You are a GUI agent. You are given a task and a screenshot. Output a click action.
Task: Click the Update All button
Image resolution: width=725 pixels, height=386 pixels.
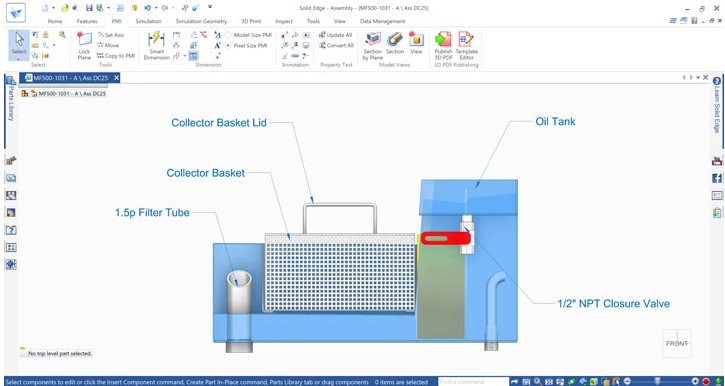[336, 35]
